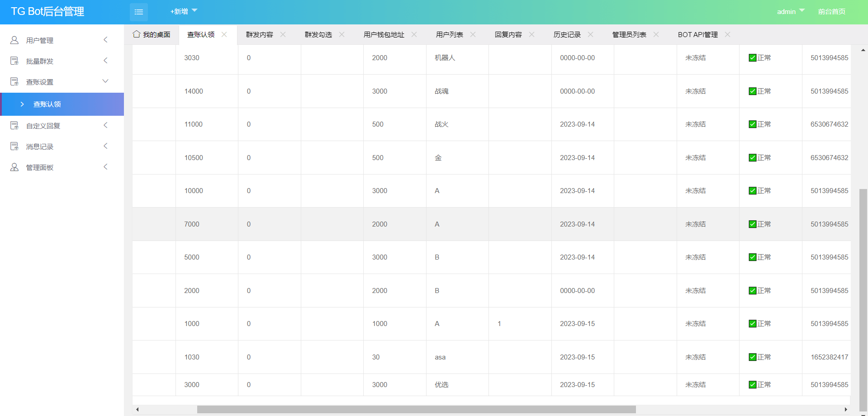
Task: Click the 用户管理 user icon in sidebar
Action: (x=14, y=40)
